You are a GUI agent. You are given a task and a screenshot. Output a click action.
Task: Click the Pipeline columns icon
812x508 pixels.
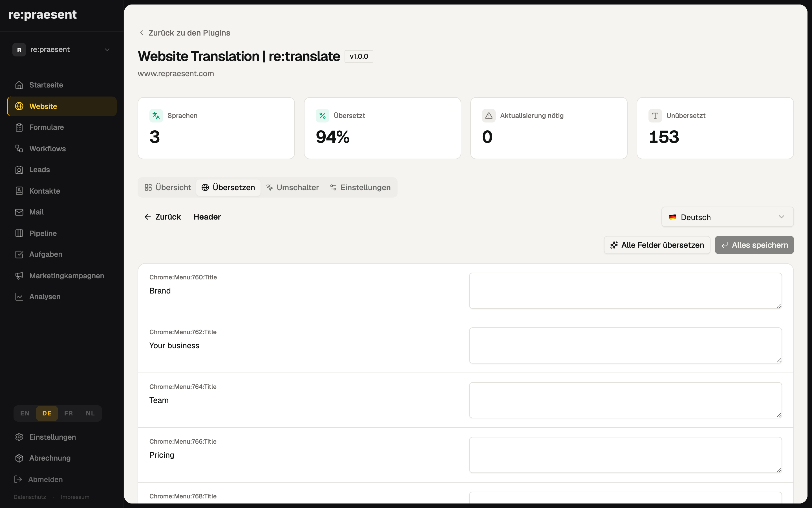click(19, 233)
